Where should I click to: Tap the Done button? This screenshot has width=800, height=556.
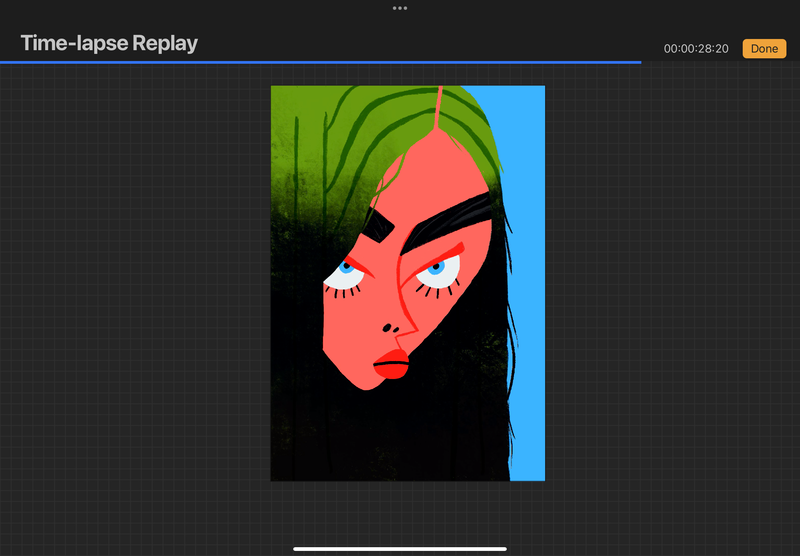764,48
